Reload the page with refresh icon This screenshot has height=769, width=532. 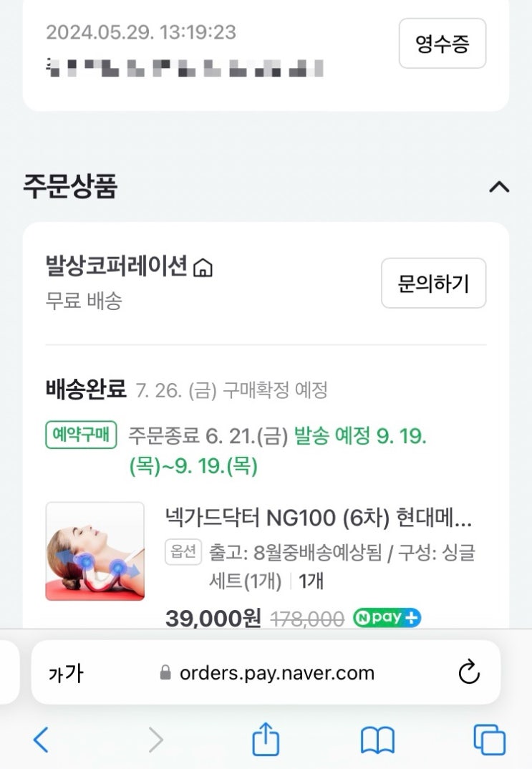point(469,672)
